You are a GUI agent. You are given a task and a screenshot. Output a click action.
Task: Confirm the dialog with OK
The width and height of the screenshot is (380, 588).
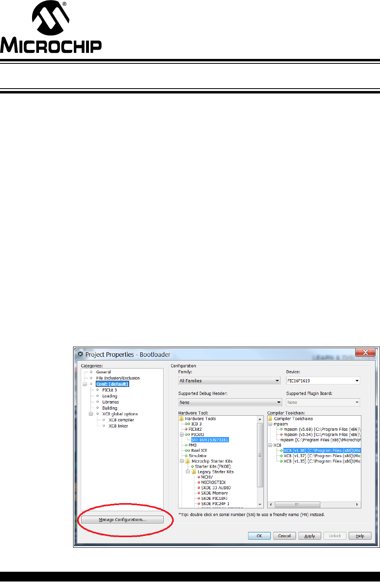point(259,536)
